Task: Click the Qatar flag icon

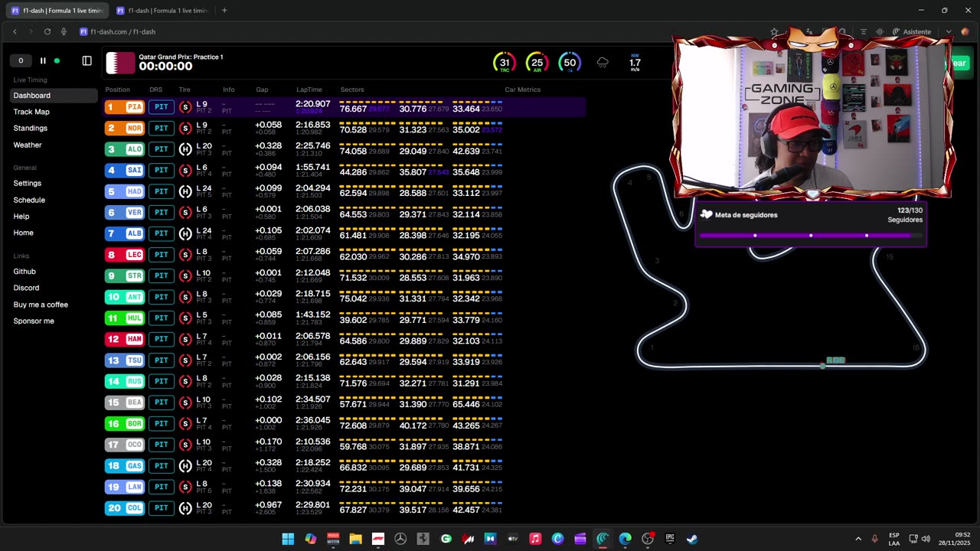Action: point(120,63)
